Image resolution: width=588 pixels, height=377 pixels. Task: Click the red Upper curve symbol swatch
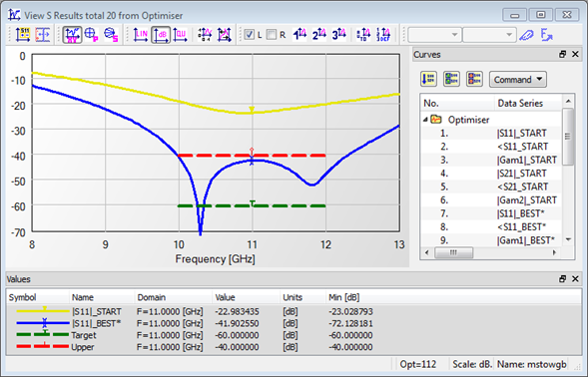[42, 347]
